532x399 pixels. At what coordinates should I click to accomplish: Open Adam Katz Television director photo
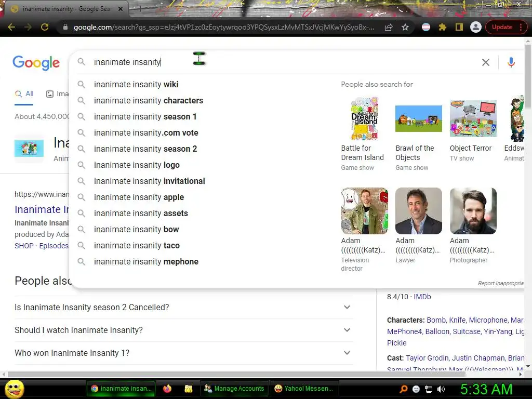pyautogui.click(x=364, y=211)
